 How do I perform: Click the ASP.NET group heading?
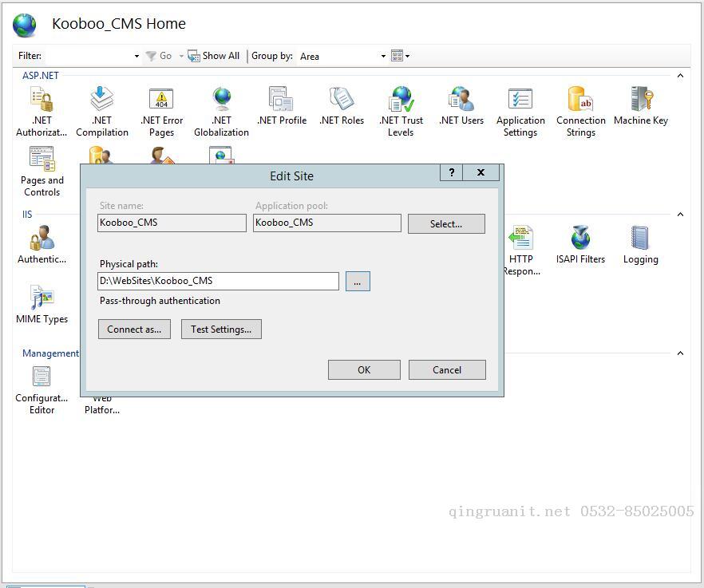pyautogui.click(x=41, y=76)
